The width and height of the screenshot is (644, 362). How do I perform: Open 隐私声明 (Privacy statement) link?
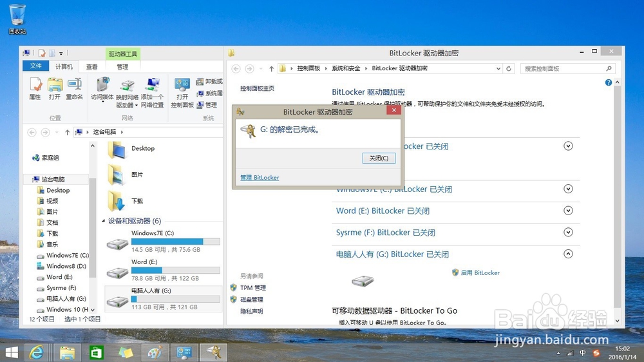251,312
